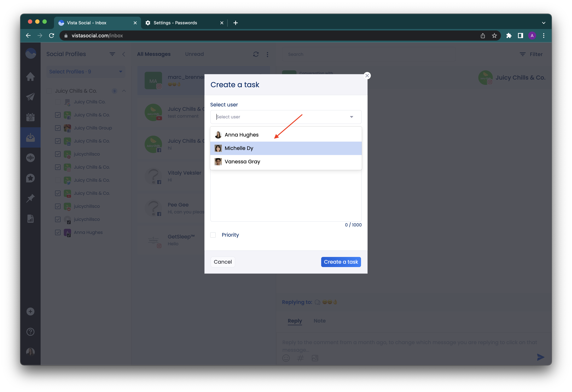
Task: Uncheck the Juicy Chills Group checkbox
Action: click(58, 128)
